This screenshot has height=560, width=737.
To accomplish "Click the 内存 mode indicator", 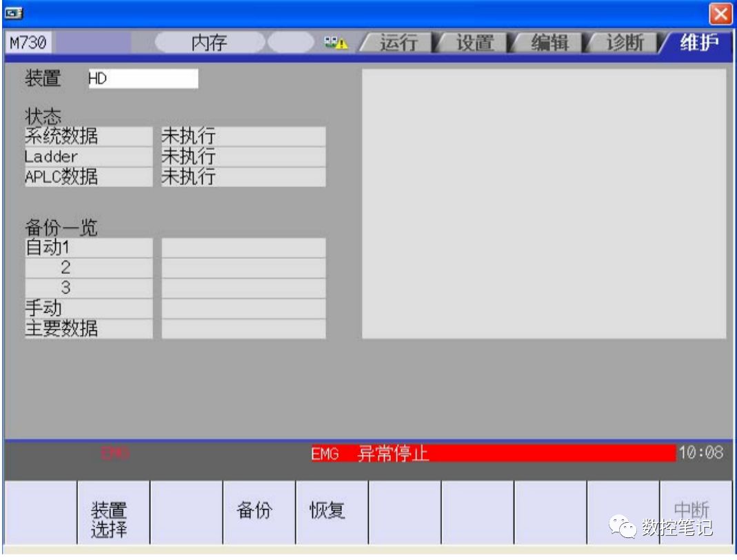I will [x=209, y=43].
